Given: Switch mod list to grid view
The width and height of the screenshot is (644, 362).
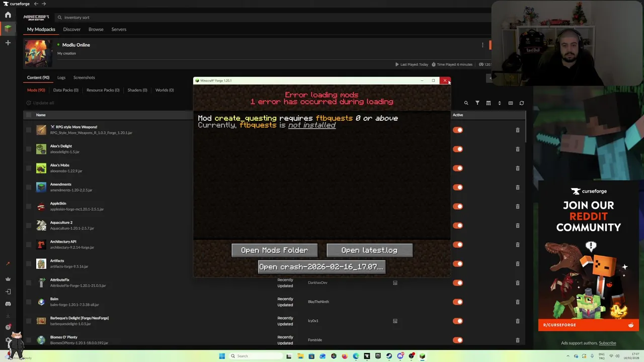Looking at the screenshot, I should 488,103.
